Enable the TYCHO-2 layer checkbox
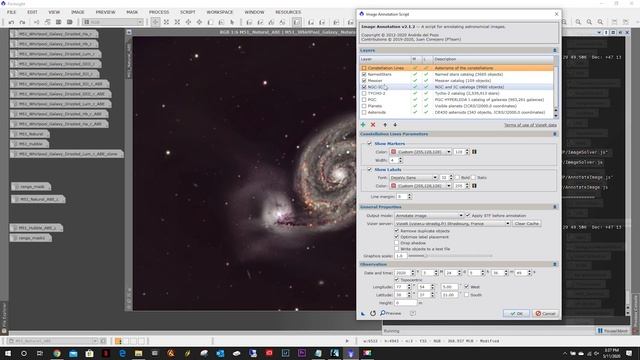Screen dimensions: 640x360 [364, 93]
